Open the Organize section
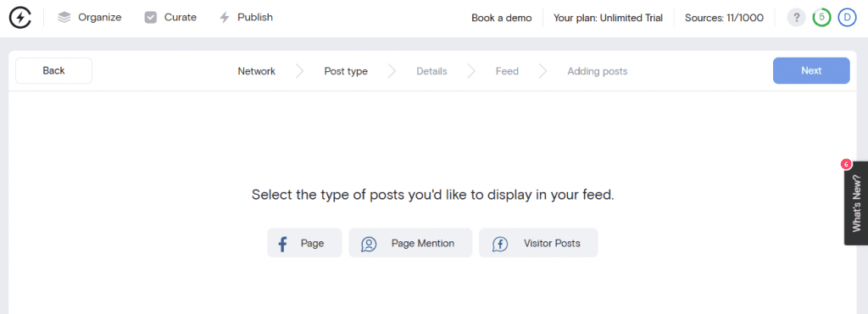Screen dimensions: 868x314 point(90,18)
